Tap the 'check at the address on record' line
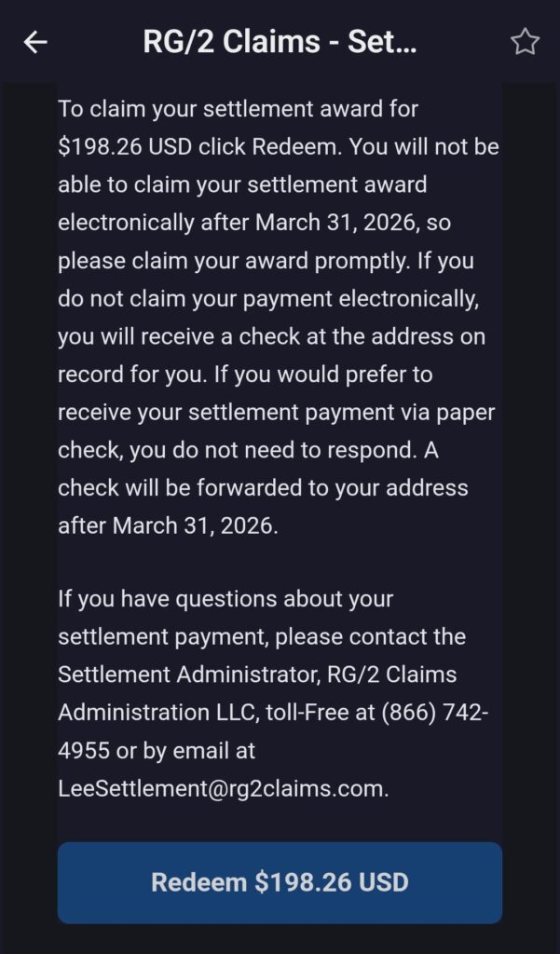 [362, 336]
